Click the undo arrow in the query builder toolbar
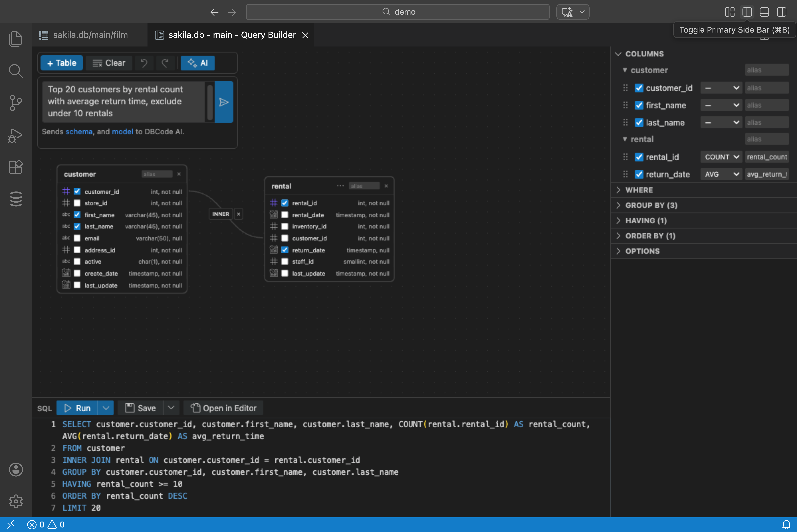Image resolution: width=797 pixels, height=532 pixels. click(144, 63)
